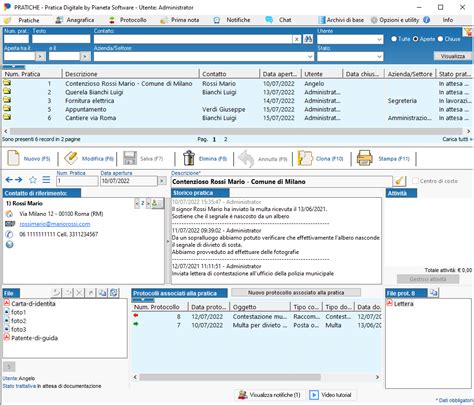This screenshot has width=474, height=405.
Task: Go to page 2 of records
Action: [x=226, y=139]
